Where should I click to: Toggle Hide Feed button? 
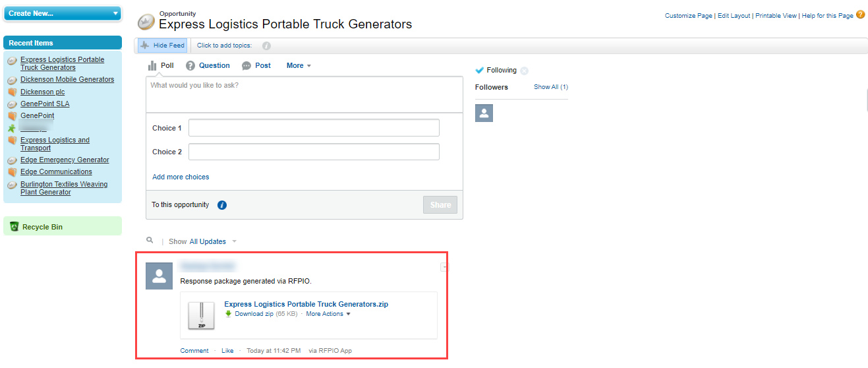click(162, 46)
